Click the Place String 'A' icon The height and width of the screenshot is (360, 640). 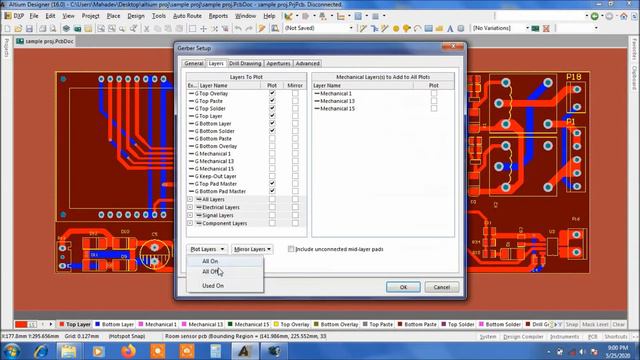click(x=450, y=29)
